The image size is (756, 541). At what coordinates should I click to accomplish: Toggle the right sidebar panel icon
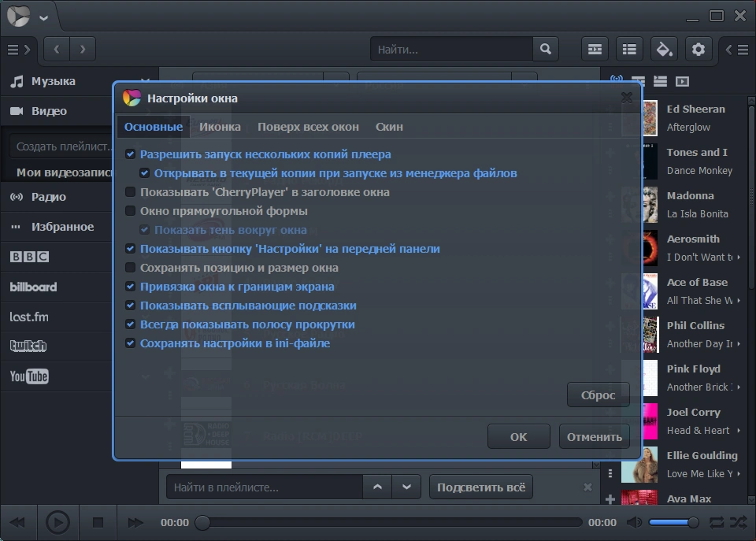coord(737,49)
